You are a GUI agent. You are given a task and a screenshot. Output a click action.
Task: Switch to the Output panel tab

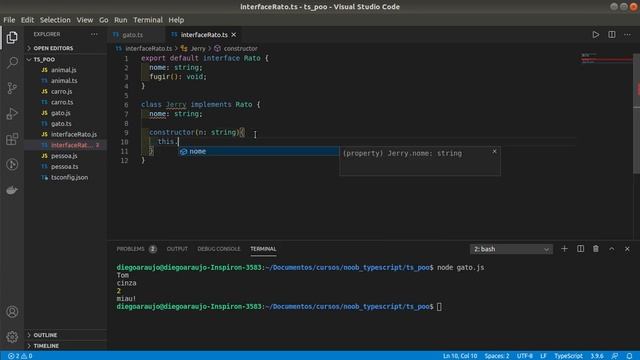(177, 249)
